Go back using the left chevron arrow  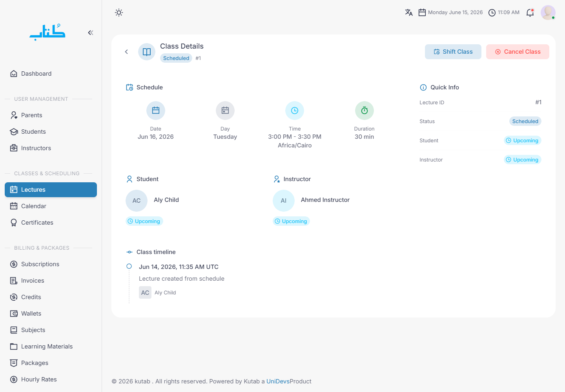126,52
